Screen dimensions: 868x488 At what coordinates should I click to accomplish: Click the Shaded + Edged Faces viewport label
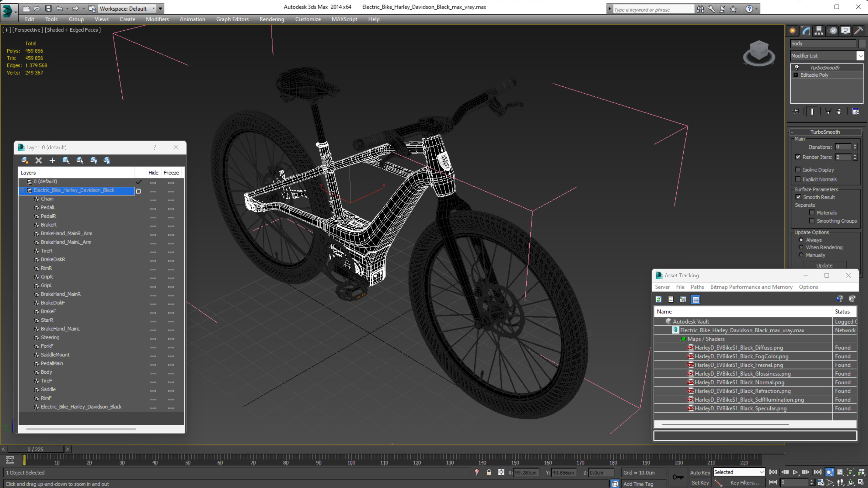click(x=73, y=29)
